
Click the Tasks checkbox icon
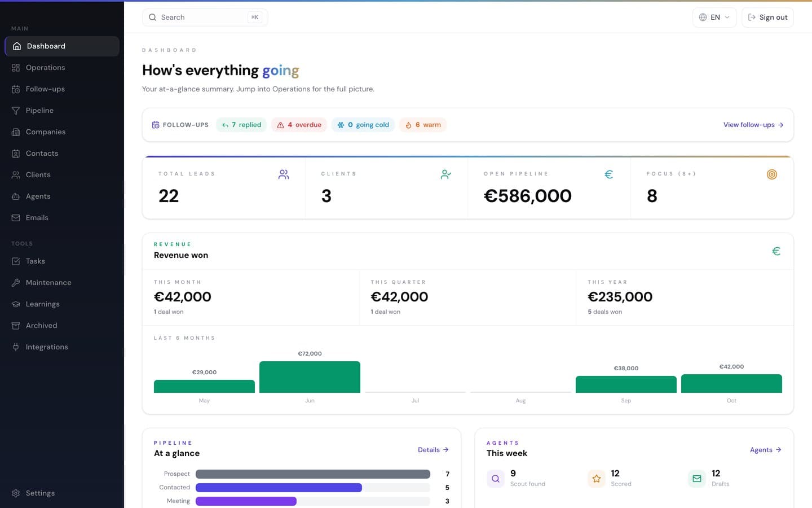(16, 261)
